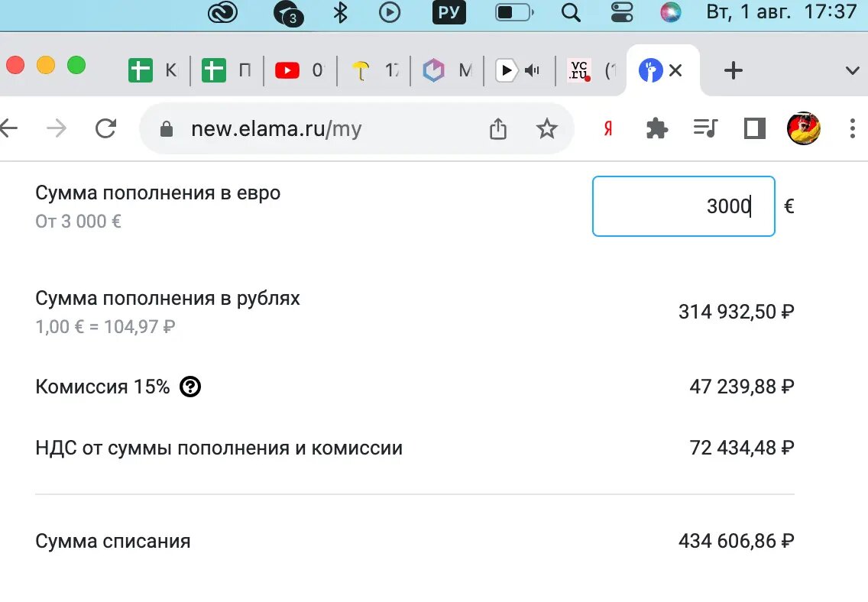Go back to previous page

8,128
